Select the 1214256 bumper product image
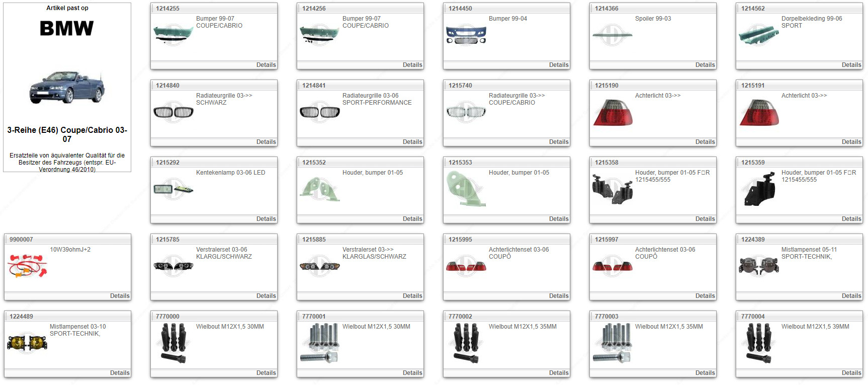 [x=319, y=34]
